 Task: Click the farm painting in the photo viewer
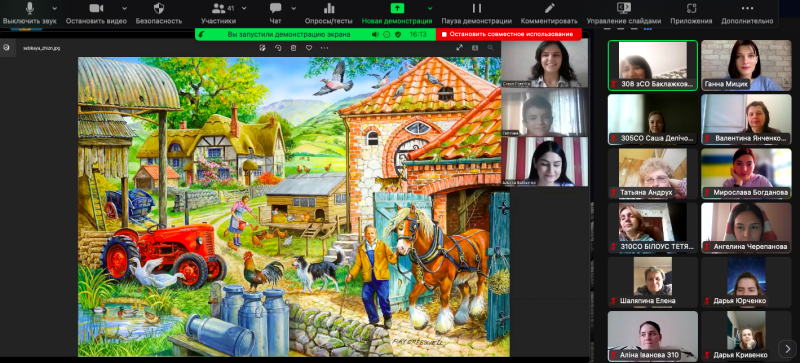point(293,206)
